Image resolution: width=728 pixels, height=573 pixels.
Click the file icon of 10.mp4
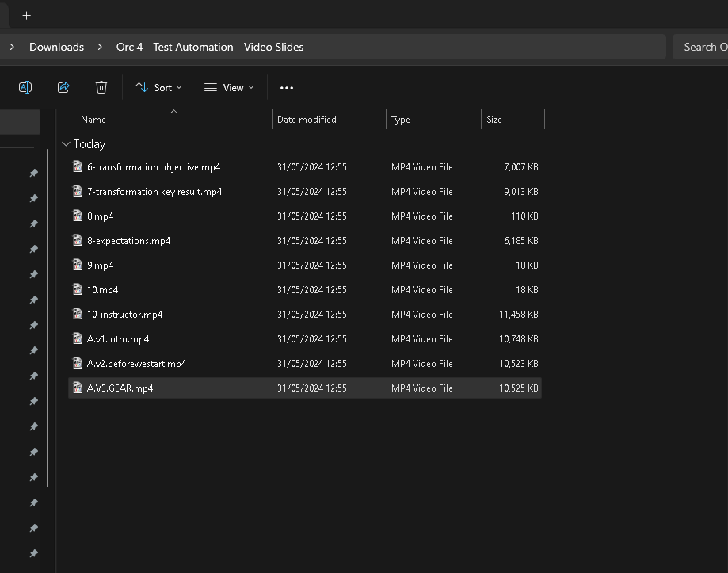(78, 289)
